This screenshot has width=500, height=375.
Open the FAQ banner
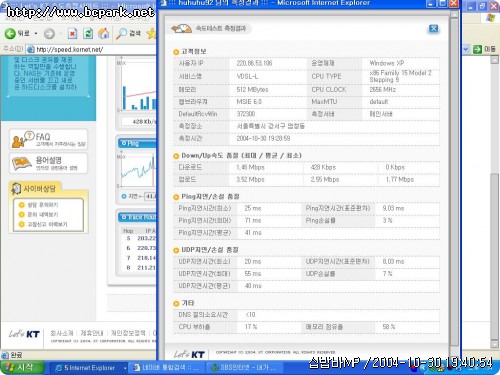[x=49, y=139]
